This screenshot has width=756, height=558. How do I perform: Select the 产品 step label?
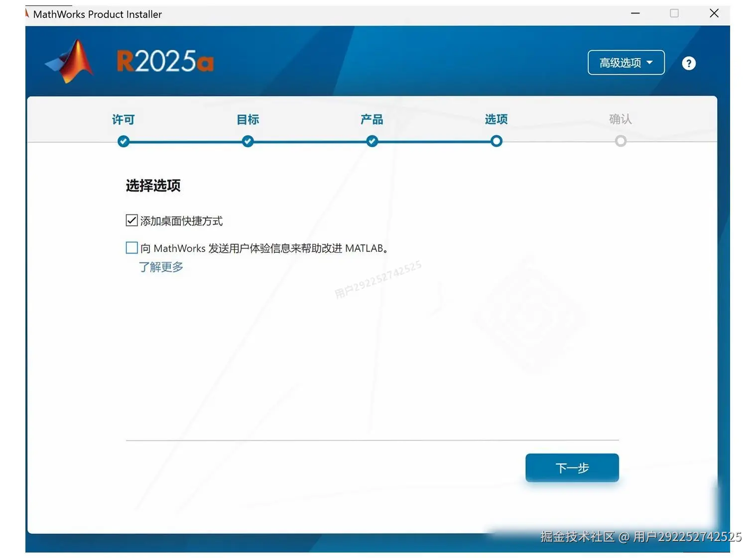371,119
